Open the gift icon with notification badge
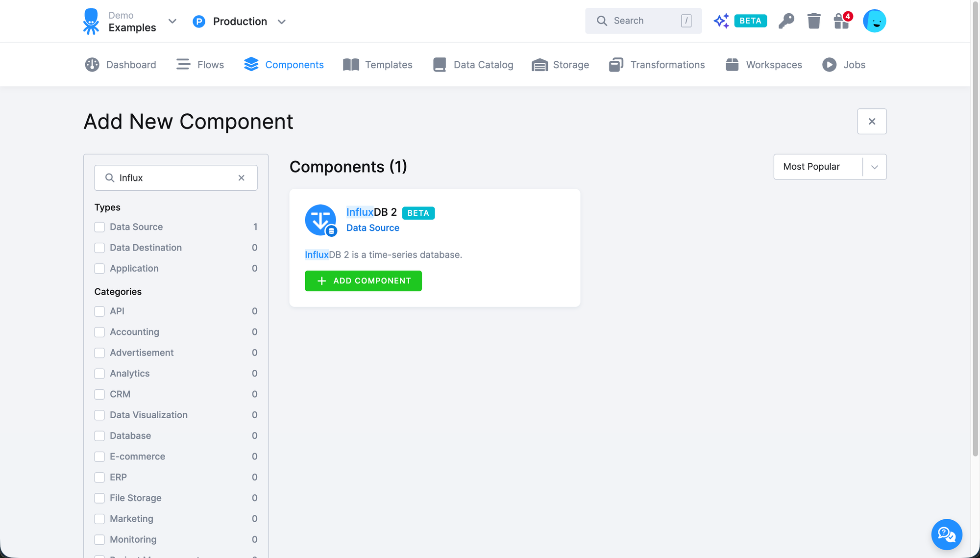The width and height of the screenshot is (980, 558). tap(841, 22)
